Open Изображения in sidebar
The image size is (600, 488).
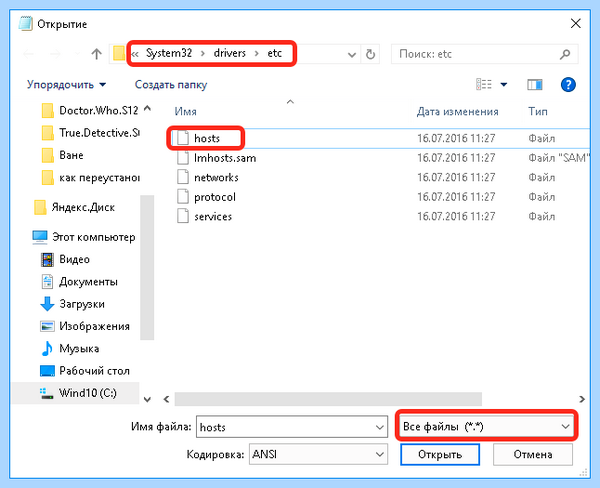point(85,326)
